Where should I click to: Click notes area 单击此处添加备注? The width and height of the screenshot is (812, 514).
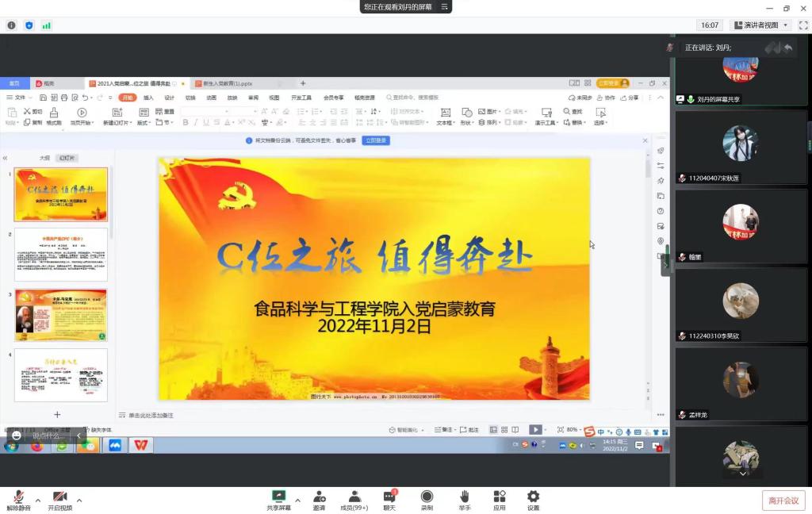[x=151, y=416]
